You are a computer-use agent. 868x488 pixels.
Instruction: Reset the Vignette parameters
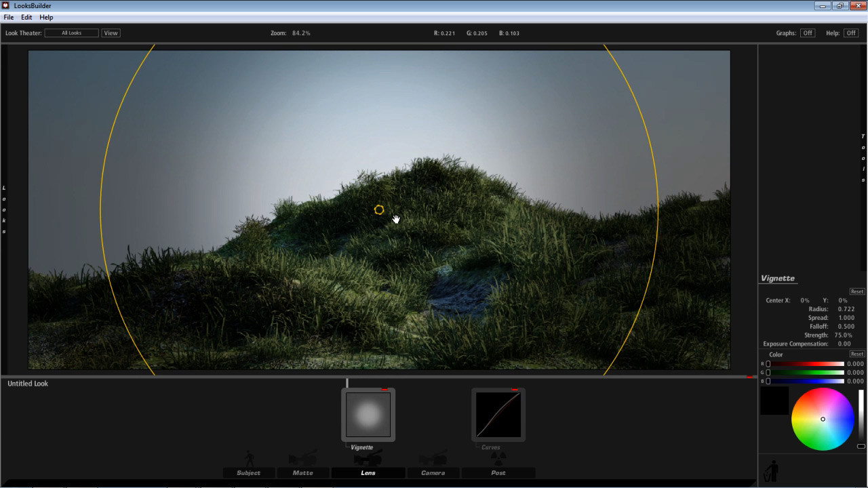pyautogui.click(x=857, y=291)
